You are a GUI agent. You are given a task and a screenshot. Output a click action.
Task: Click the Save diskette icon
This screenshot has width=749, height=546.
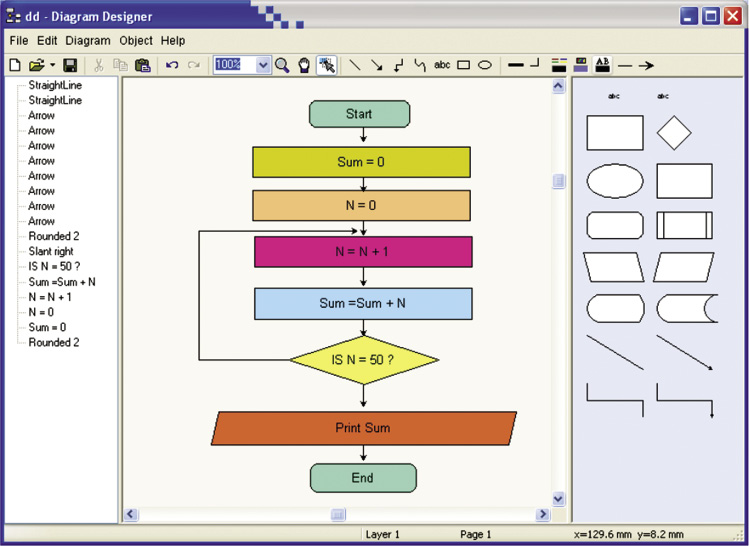click(x=70, y=65)
